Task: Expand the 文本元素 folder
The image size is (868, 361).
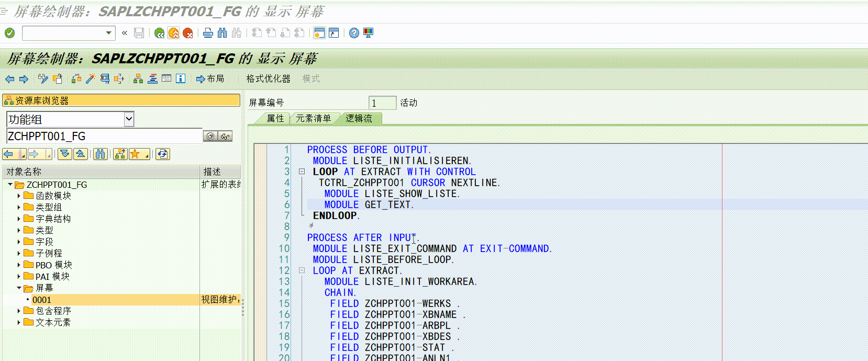Action: [x=19, y=323]
